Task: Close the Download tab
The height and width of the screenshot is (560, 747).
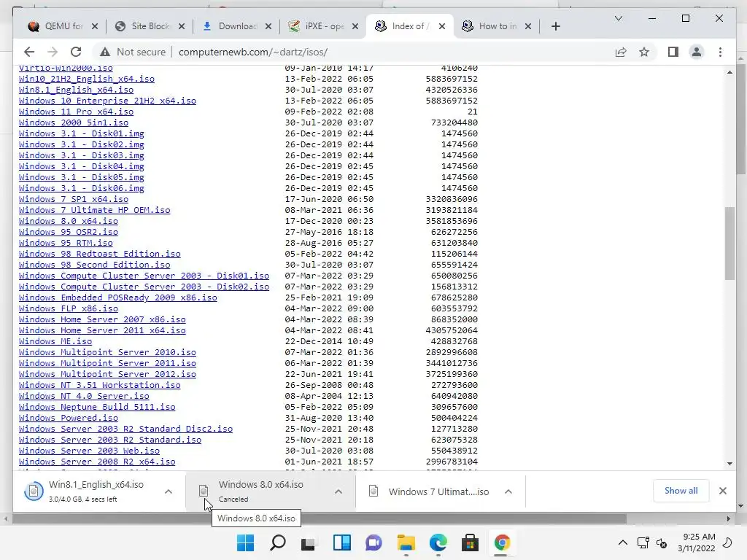Action: [x=268, y=26]
